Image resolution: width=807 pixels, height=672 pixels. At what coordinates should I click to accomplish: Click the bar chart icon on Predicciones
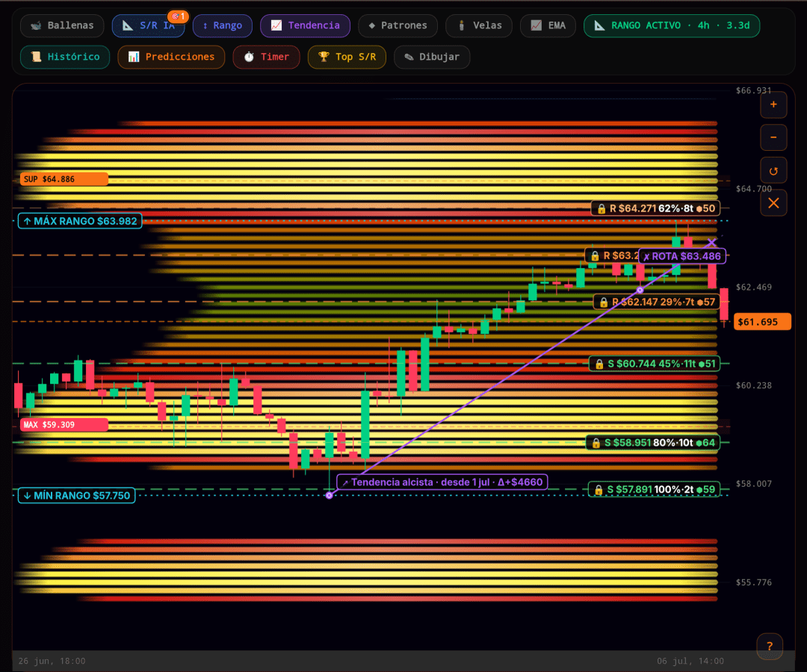[x=133, y=57]
